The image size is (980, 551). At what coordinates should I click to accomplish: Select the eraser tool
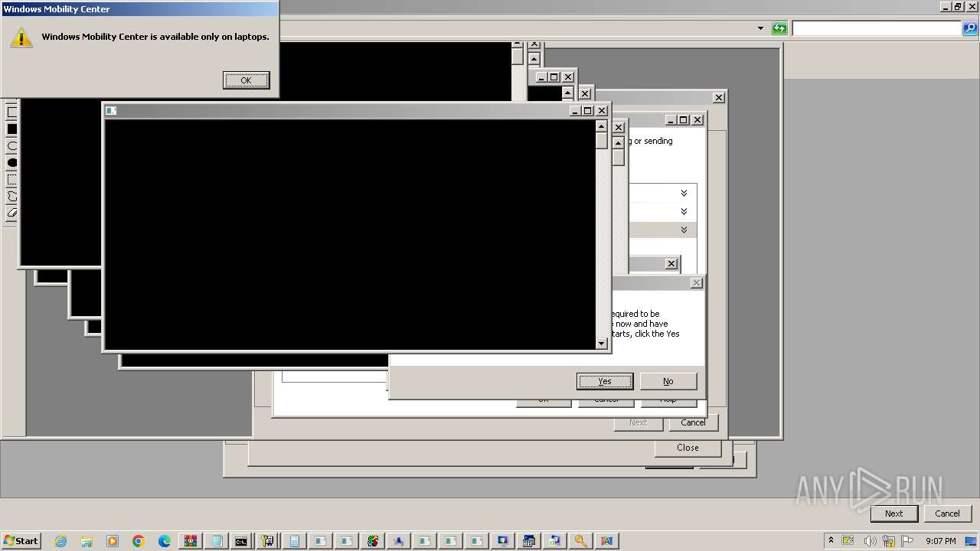(x=12, y=213)
